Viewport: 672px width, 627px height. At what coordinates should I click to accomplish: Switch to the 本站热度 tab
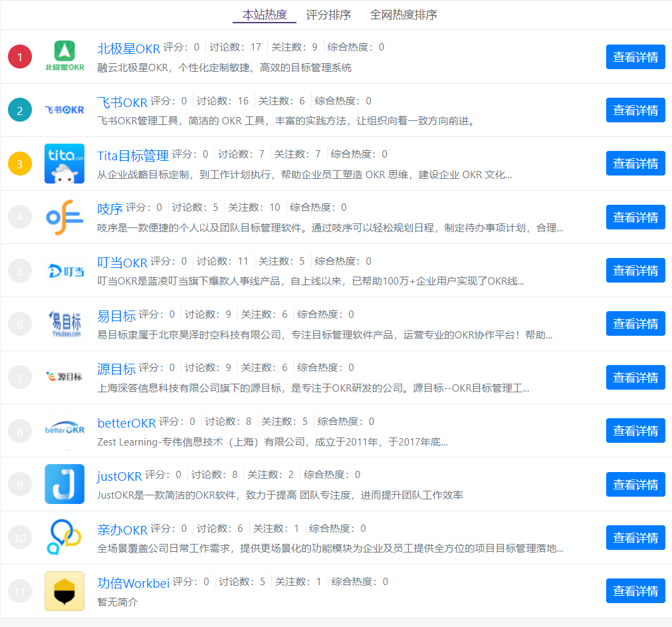pos(265,15)
